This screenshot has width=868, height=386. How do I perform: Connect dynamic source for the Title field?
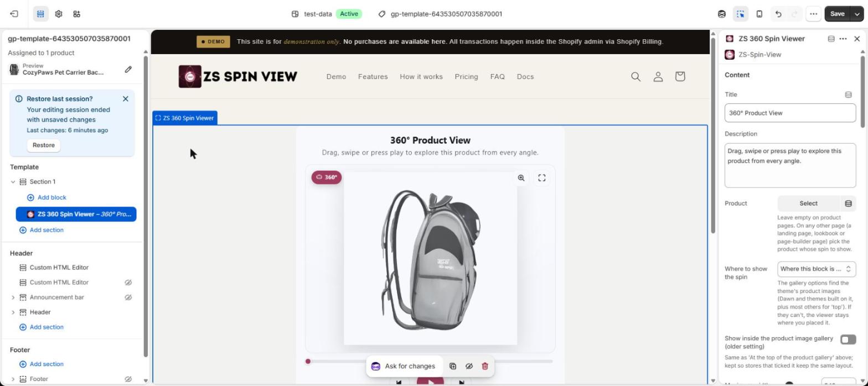(x=848, y=95)
